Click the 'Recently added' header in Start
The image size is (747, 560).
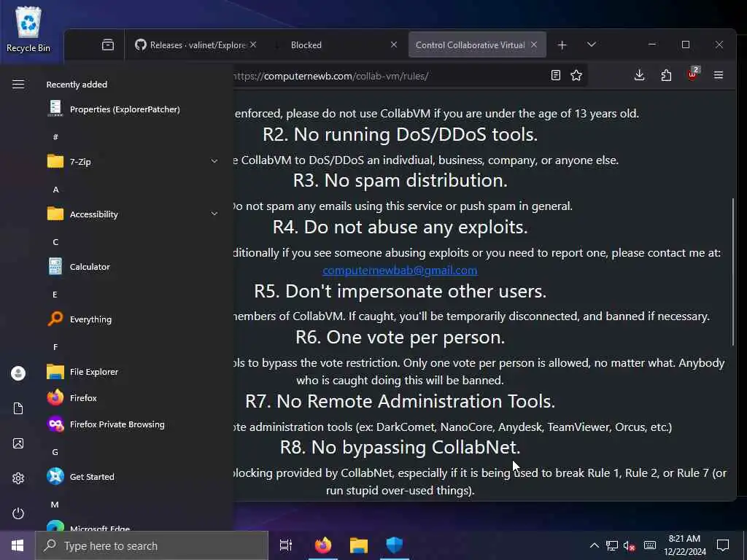coord(77,85)
